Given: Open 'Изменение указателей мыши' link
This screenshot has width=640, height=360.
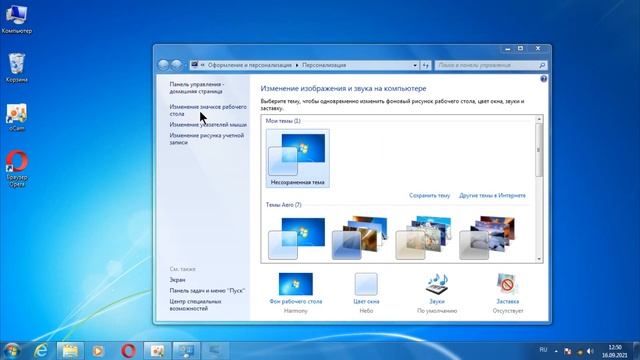Looking at the screenshot, I should (x=208, y=124).
